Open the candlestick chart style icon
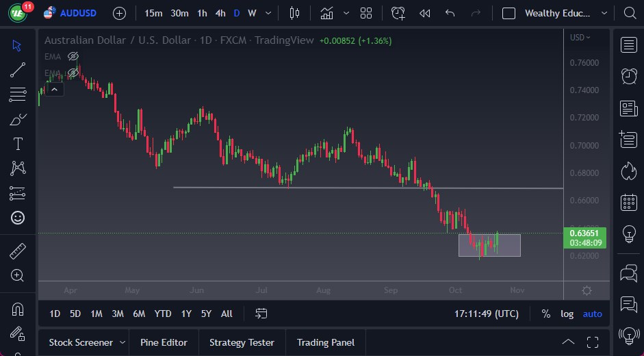This screenshot has width=644, height=356. pyautogui.click(x=295, y=13)
